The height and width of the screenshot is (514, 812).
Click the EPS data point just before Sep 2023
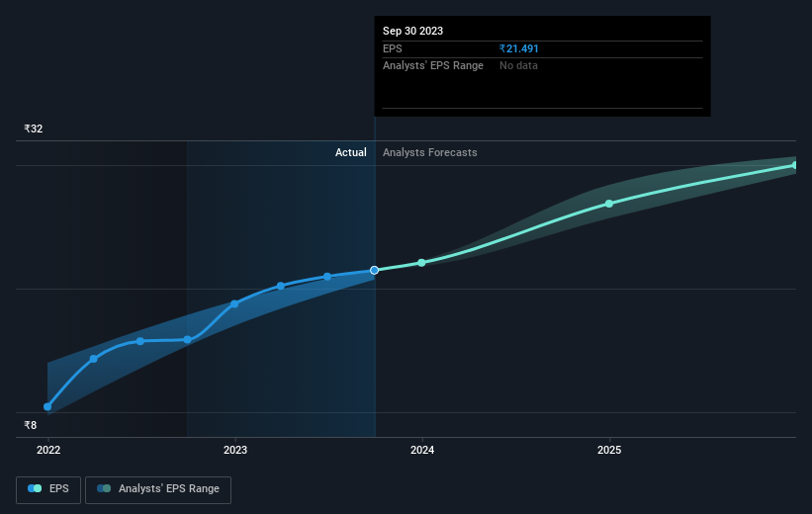coord(327,277)
